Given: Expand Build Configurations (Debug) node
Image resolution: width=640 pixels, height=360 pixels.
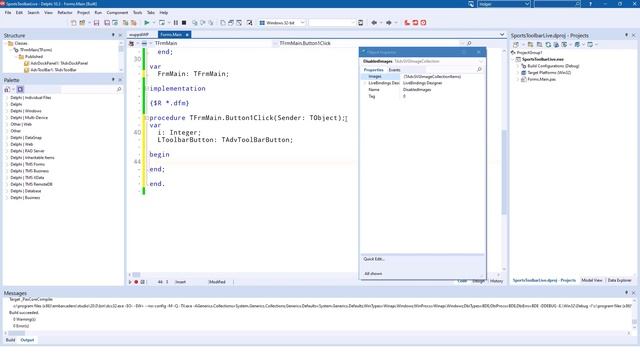Looking at the screenshot, I should tap(518, 66).
